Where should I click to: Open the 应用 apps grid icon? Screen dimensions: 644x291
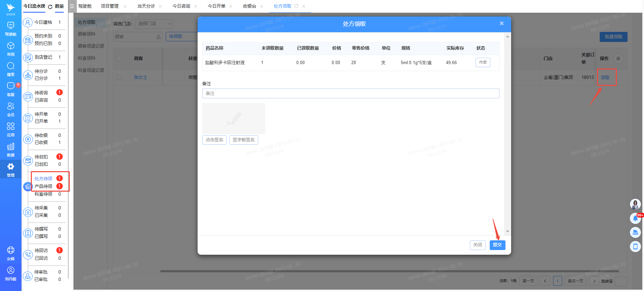(x=11, y=129)
